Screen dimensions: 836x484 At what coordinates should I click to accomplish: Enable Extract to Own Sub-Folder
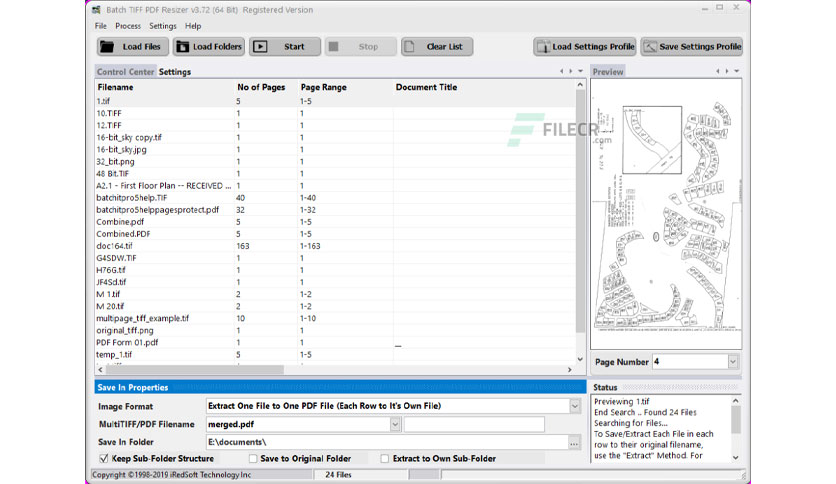tap(384, 458)
